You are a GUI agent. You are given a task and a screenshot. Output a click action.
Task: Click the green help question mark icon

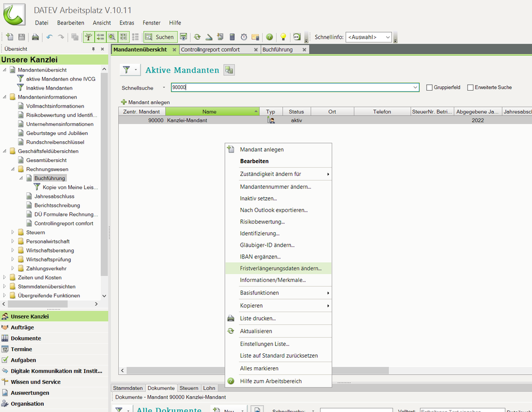(269, 37)
